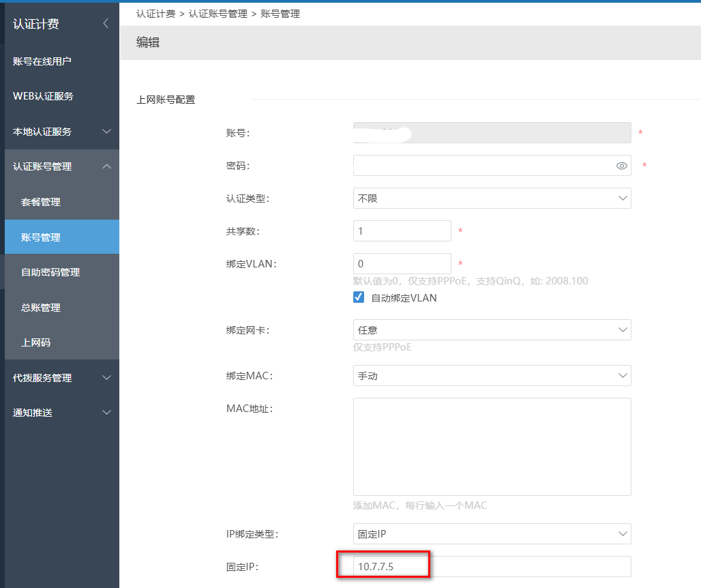
Task: Open the 绑定MAC dropdown
Action: pos(492,376)
